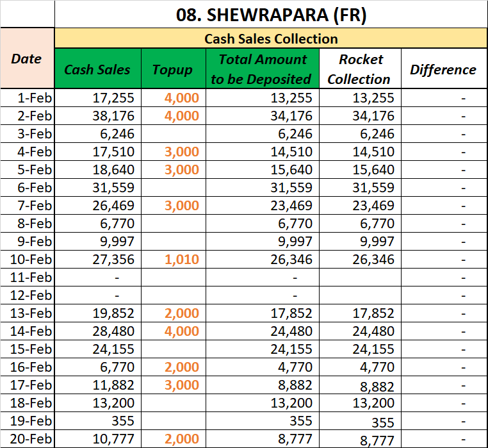Click the Total Amount to be Deposited header

coord(263,69)
